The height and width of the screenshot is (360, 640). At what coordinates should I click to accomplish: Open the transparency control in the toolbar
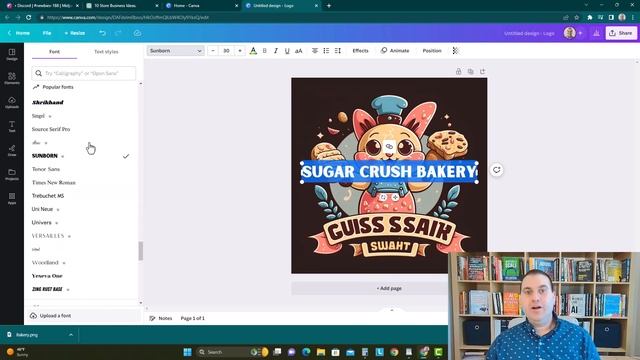[456, 51]
